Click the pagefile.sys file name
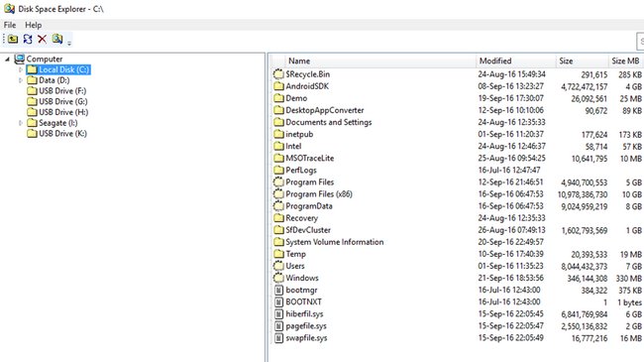Screen dimensions: 644x362 (x=306, y=325)
